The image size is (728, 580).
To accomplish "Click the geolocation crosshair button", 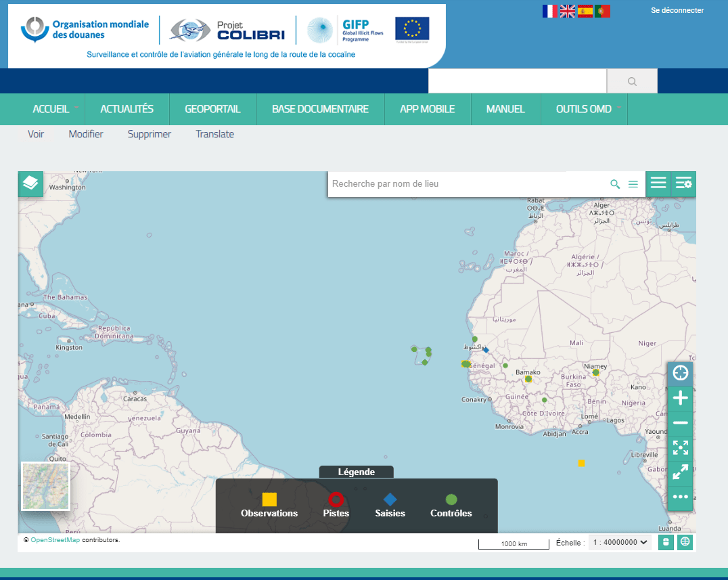I will click(x=680, y=373).
